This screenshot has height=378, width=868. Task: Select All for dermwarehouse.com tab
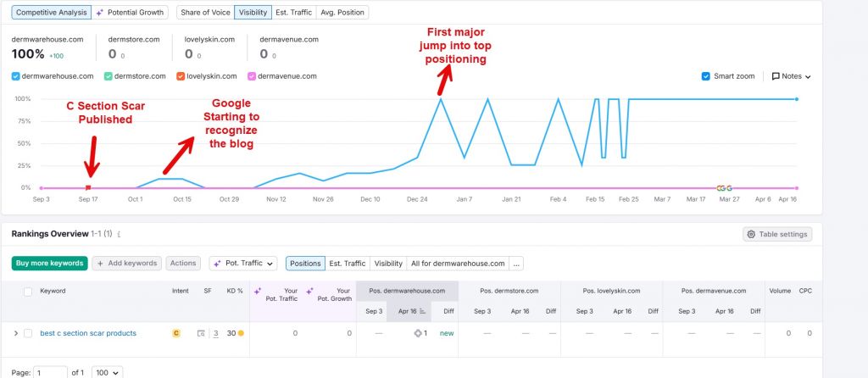tap(458, 264)
